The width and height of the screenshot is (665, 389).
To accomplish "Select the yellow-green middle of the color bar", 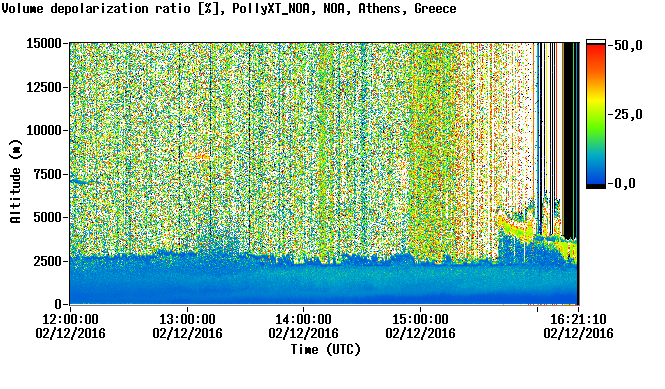I will pos(596,114).
